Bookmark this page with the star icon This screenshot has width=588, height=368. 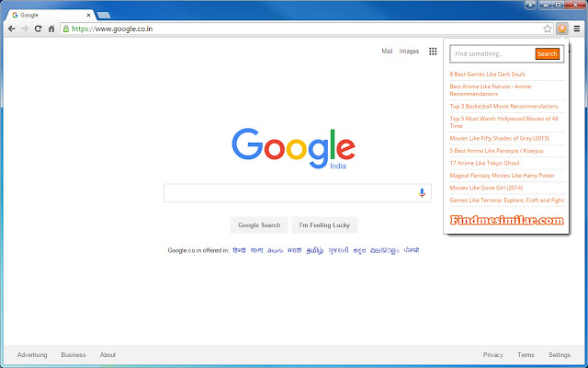tap(548, 29)
